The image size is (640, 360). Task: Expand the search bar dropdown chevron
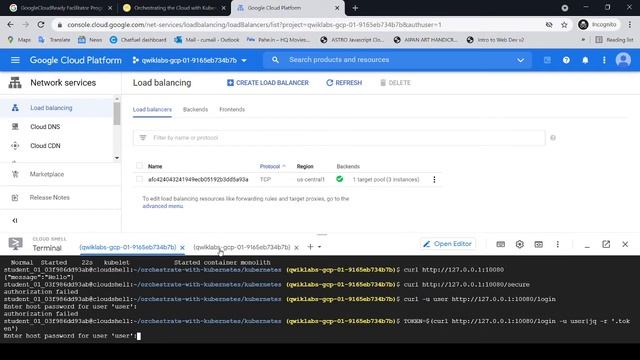tap(520, 60)
